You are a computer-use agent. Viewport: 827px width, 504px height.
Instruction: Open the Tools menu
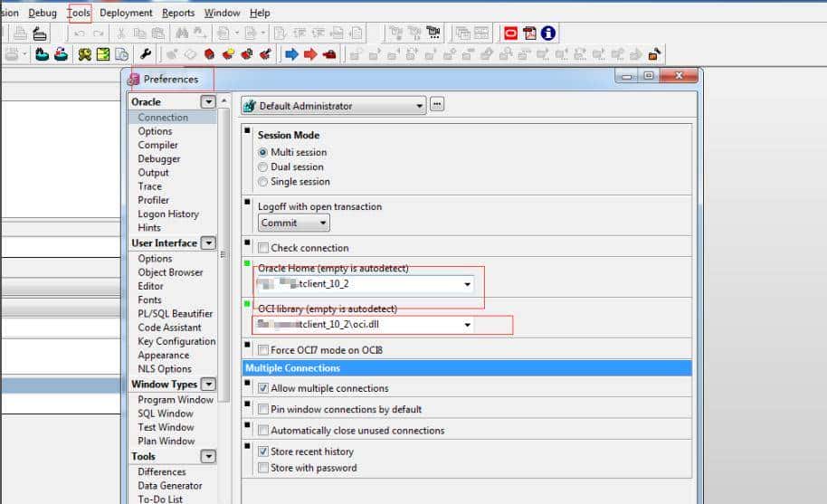point(79,13)
